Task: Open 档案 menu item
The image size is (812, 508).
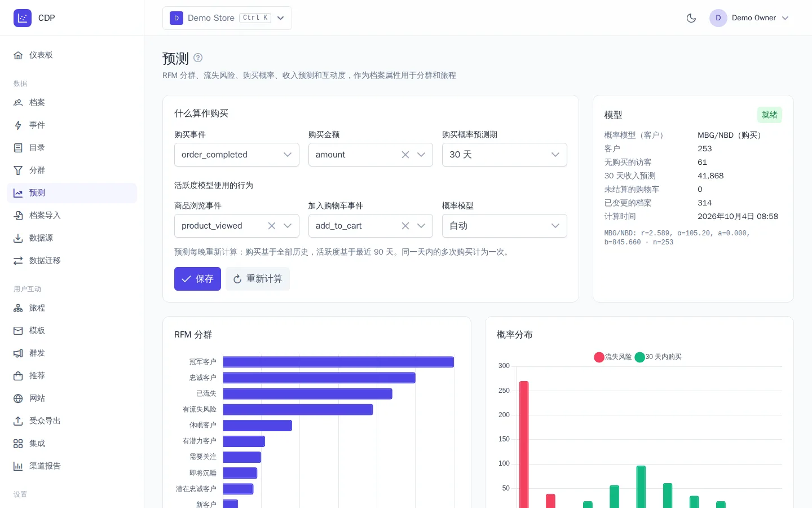Action: click(x=72, y=103)
